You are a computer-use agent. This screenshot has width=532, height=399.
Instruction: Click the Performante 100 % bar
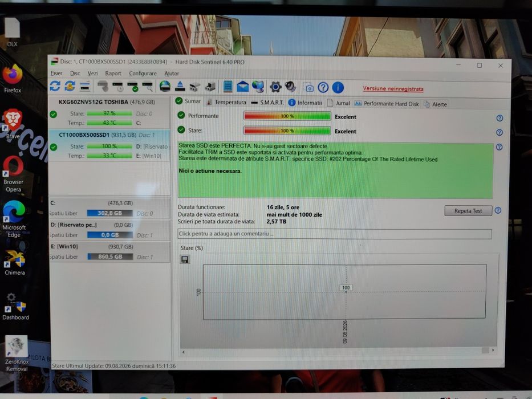tap(287, 116)
